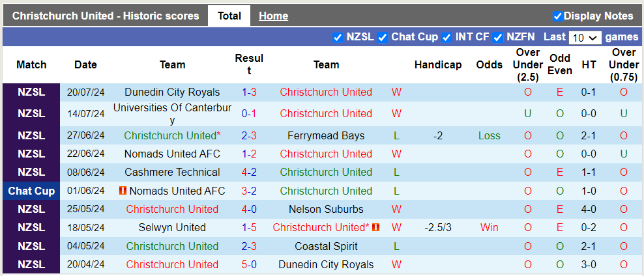Image resolution: width=644 pixels, height=276 pixels.
Task: Click the 5-0 result on 20/04/24
Action: tap(249, 264)
